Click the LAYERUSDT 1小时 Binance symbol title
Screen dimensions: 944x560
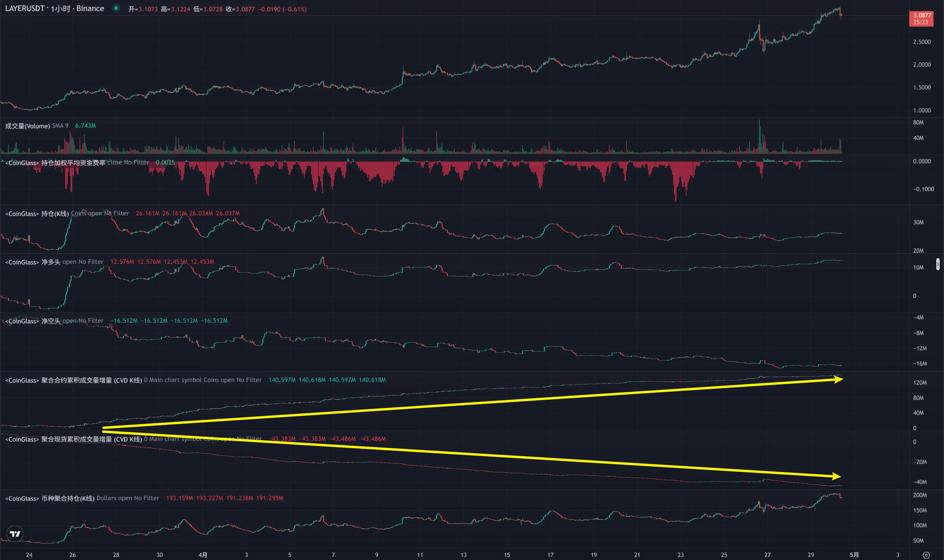(x=55, y=8)
